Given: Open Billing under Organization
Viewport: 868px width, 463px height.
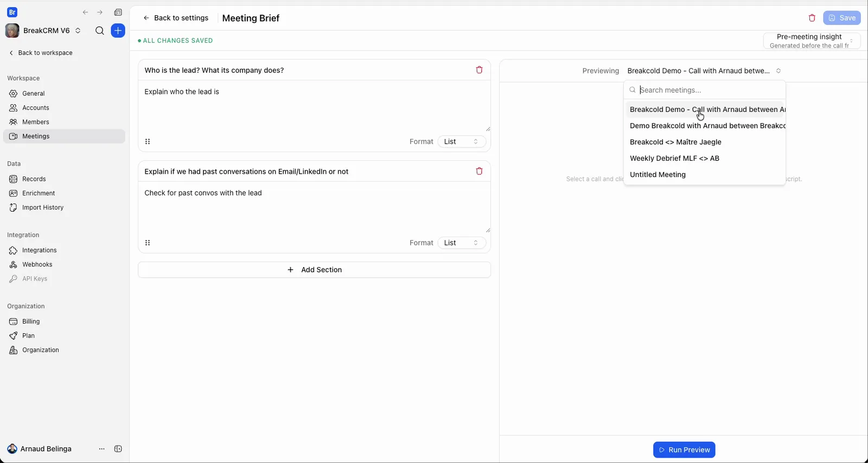Looking at the screenshot, I should click(x=64, y=321).
